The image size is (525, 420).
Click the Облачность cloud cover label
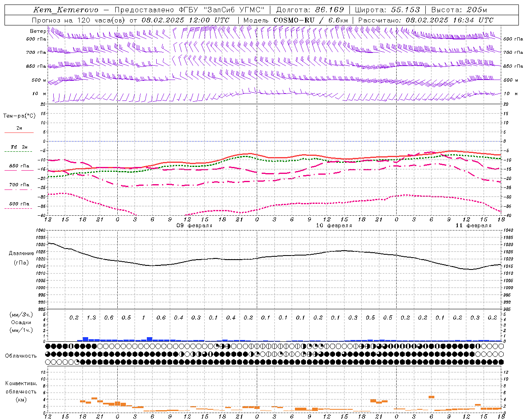point(21,356)
